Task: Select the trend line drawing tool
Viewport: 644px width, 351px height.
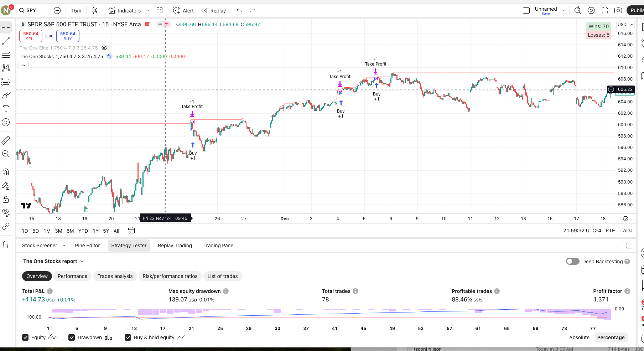Action: pyautogui.click(x=6, y=41)
